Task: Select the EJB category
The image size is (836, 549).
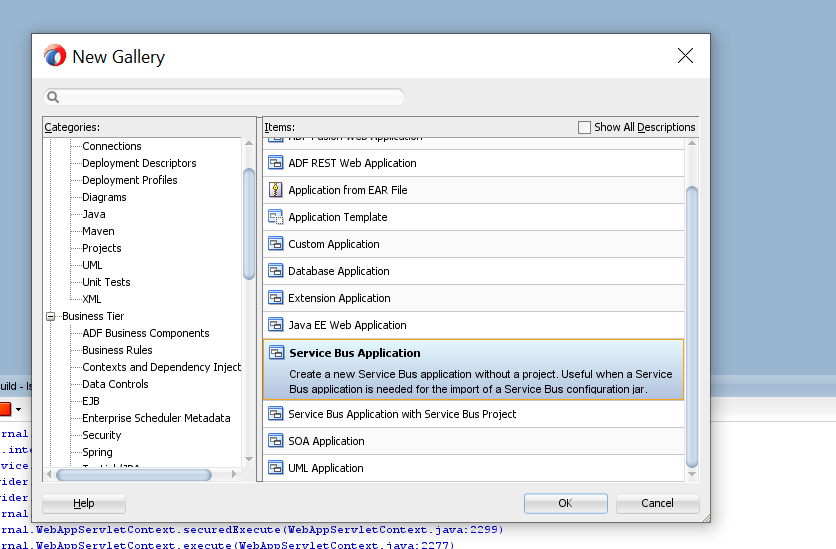Action: [x=91, y=401]
